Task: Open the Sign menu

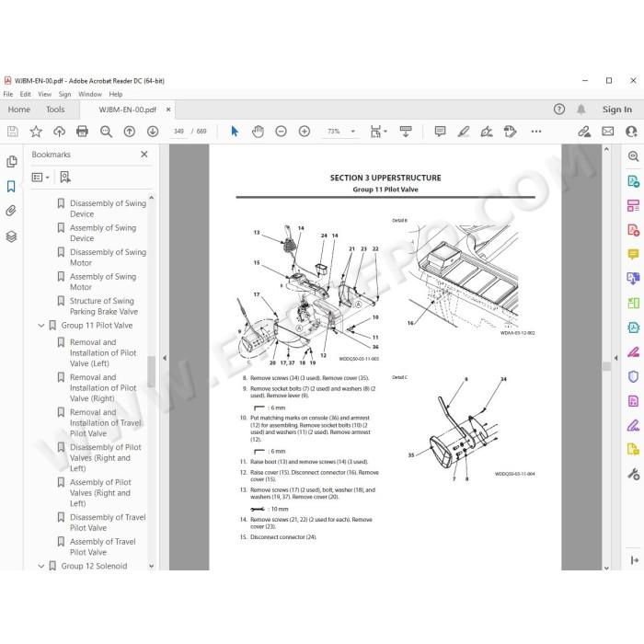Action: tap(64, 94)
